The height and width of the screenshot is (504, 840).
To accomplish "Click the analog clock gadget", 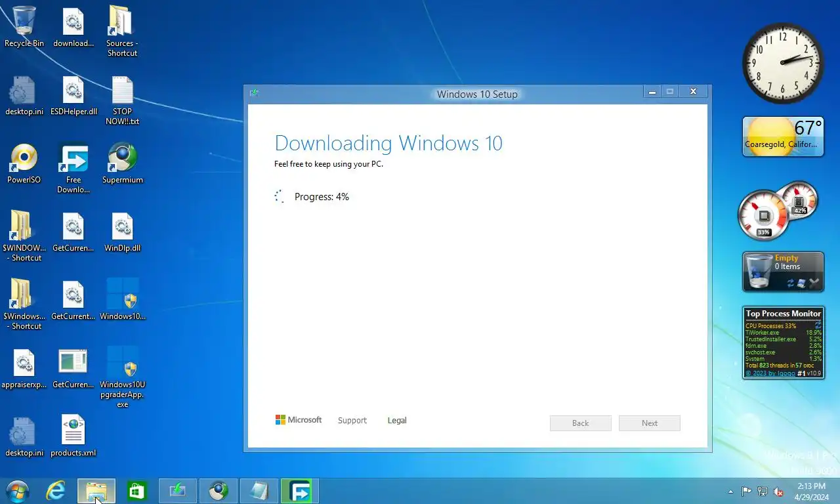I will pos(783,63).
